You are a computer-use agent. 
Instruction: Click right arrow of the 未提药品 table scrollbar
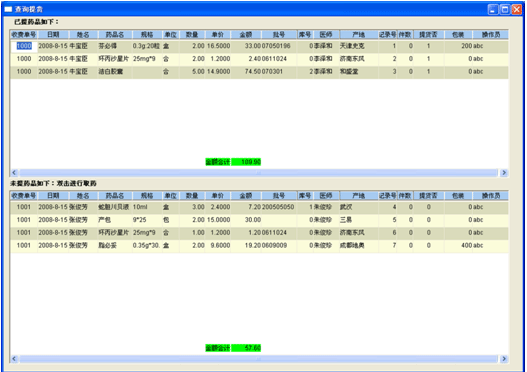[x=503, y=359]
